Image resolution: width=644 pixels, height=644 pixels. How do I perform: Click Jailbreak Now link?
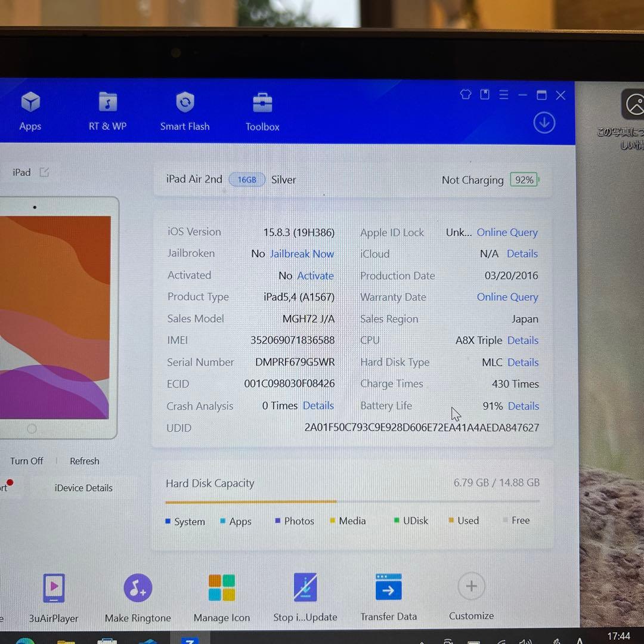point(302,253)
